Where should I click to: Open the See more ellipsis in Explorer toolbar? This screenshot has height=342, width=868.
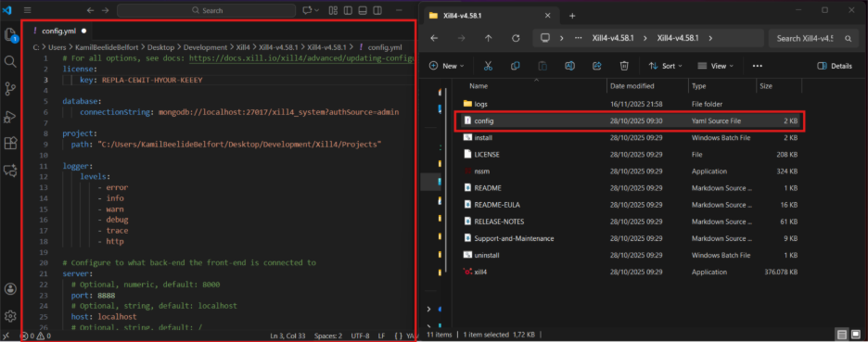tap(758, 66)
